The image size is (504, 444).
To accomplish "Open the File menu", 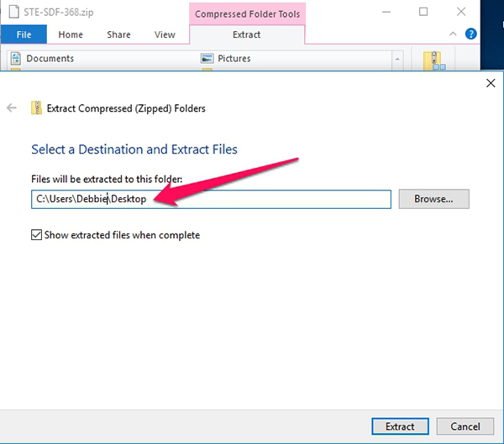I will [24, 34].
